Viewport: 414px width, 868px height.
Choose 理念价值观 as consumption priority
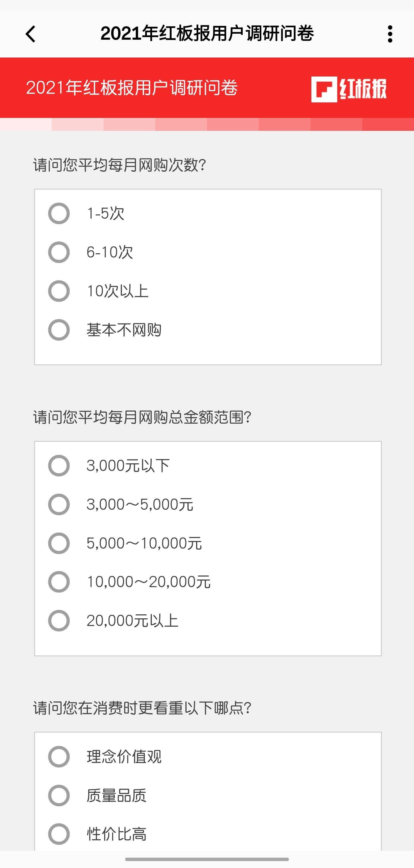coord(59,757)
